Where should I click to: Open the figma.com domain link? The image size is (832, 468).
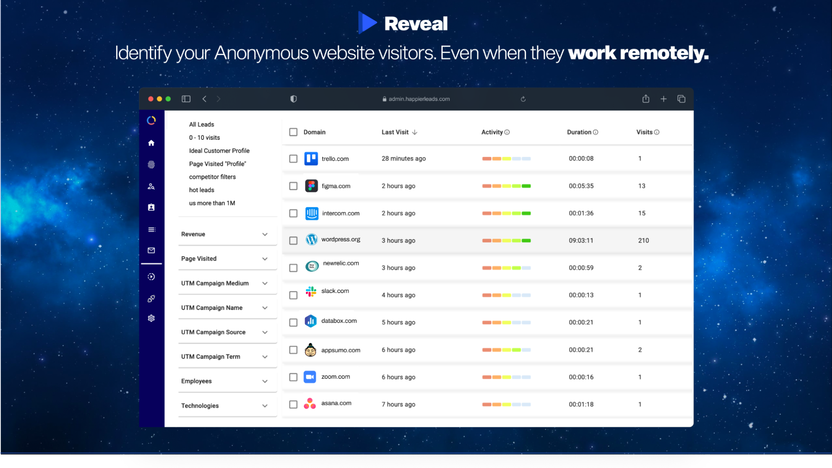tap(336, 186)
